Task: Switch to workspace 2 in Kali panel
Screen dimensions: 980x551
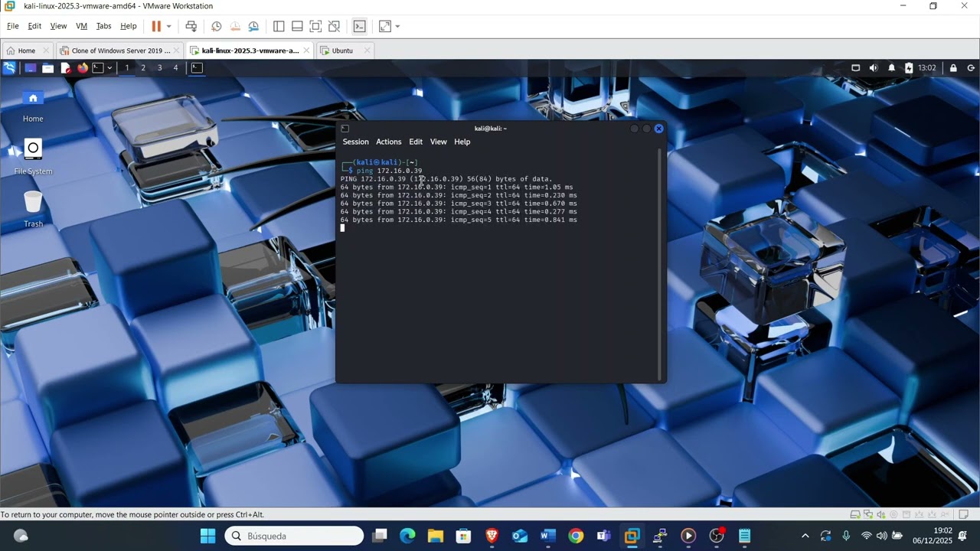Action: click(143, 68)
